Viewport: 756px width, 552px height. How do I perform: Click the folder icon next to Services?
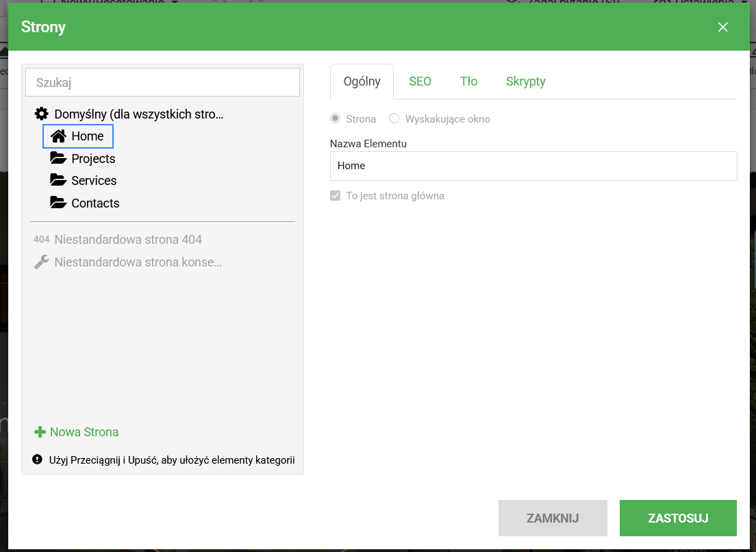tap(58, 181)
